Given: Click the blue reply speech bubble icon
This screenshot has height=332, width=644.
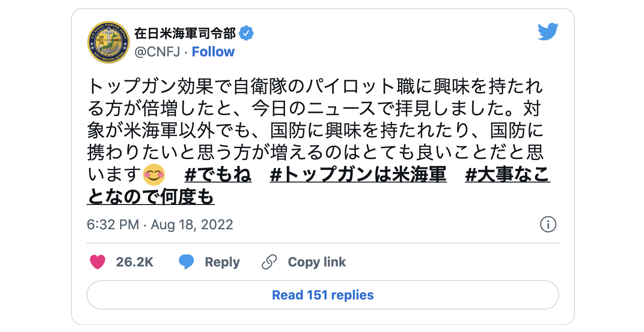Looking at the screenshot, I should click(186, 262).
